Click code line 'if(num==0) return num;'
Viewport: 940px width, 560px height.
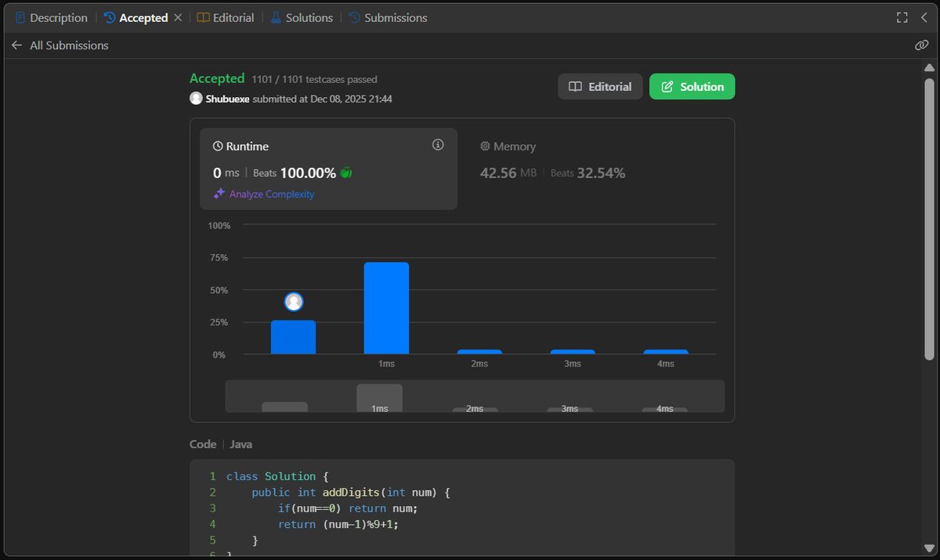point(348,508)
